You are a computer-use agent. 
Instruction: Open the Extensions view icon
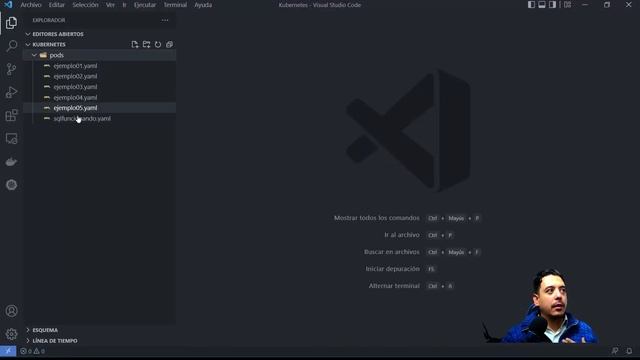11,116
